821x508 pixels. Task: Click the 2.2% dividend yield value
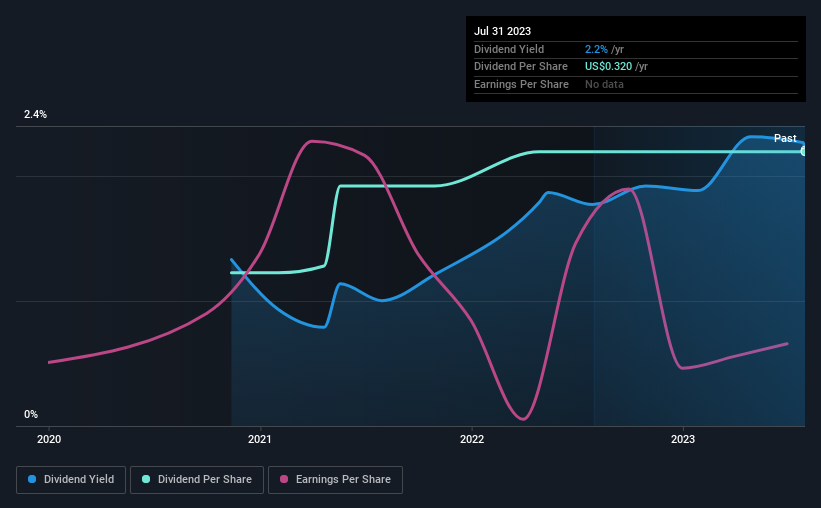pos(596,49)
